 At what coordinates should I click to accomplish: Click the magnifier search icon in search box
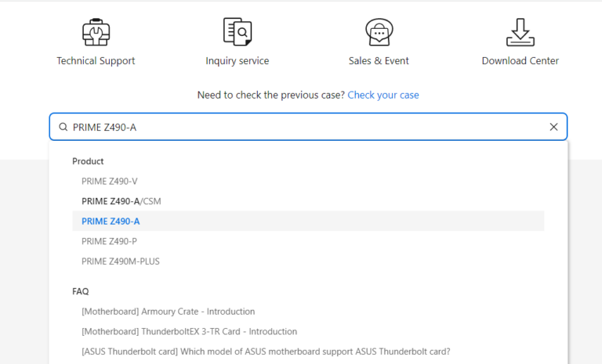point(63,127)
